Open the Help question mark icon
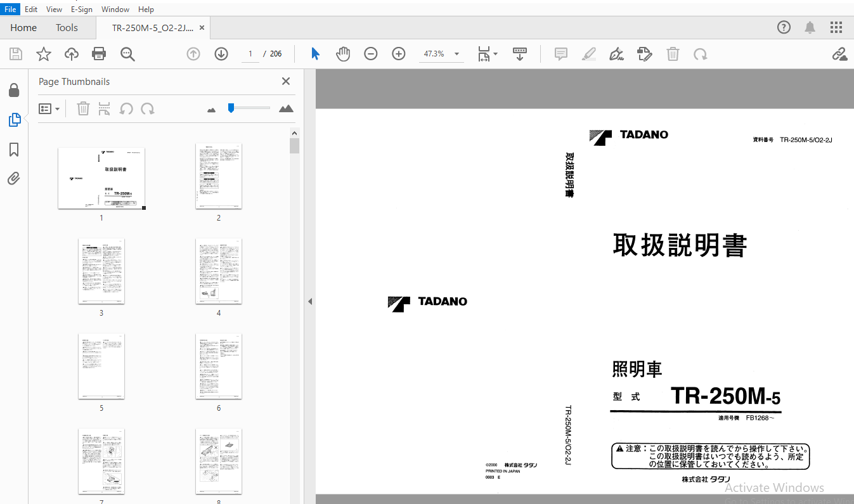The height and width of the screenshot is (504, 854). point(784,27)
